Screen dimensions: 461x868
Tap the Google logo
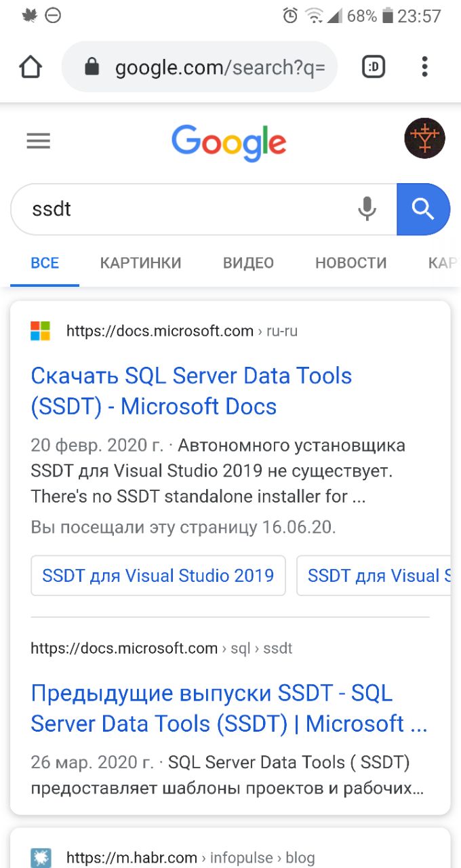click(229, 142)
